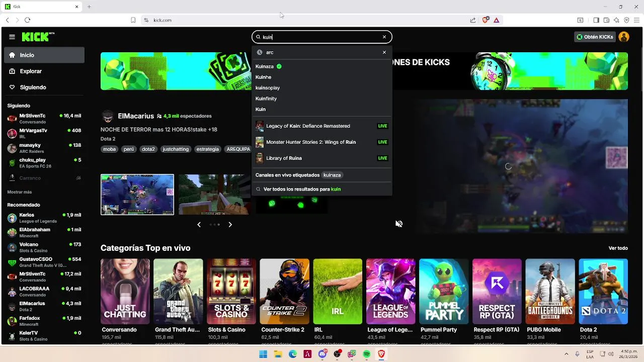This screenshot has width=644, height=362.
Task: Bookmark this page icon in address bar
Action: pyautogui.click(x=133, y=20)
